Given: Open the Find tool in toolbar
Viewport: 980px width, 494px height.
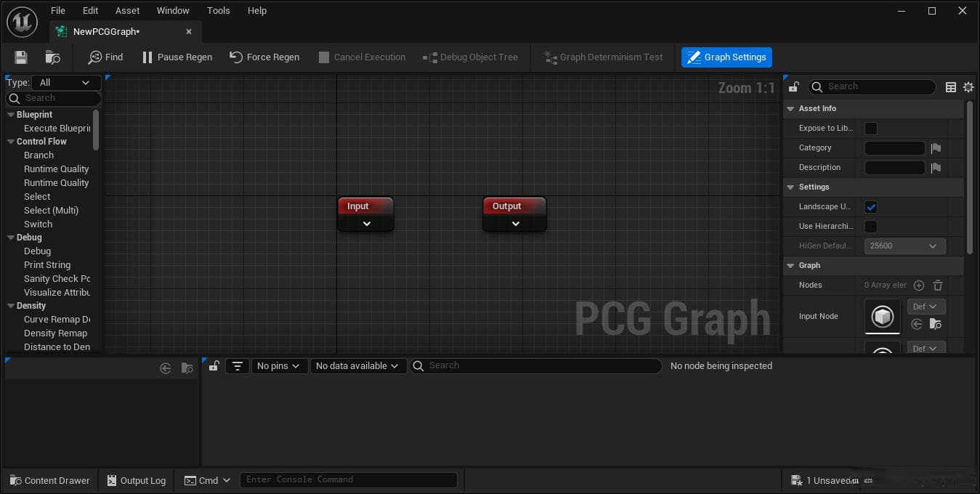Looking at the screenshot, I should pos(105,57).
